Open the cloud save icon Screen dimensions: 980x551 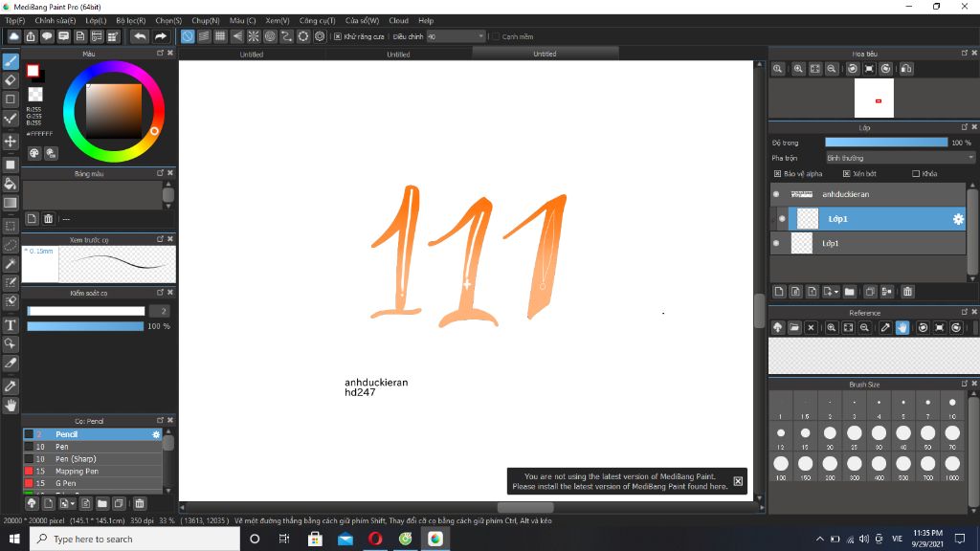click(13, 37)
